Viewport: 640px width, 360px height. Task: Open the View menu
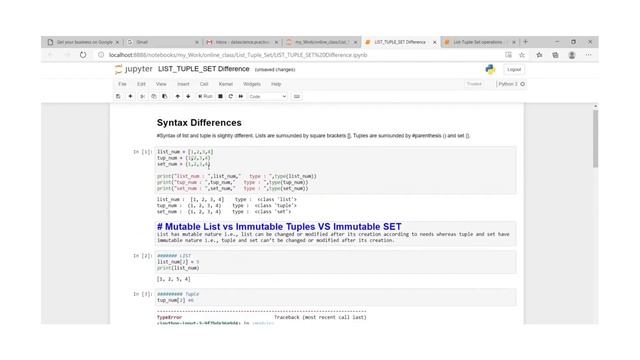click(161, 84)
